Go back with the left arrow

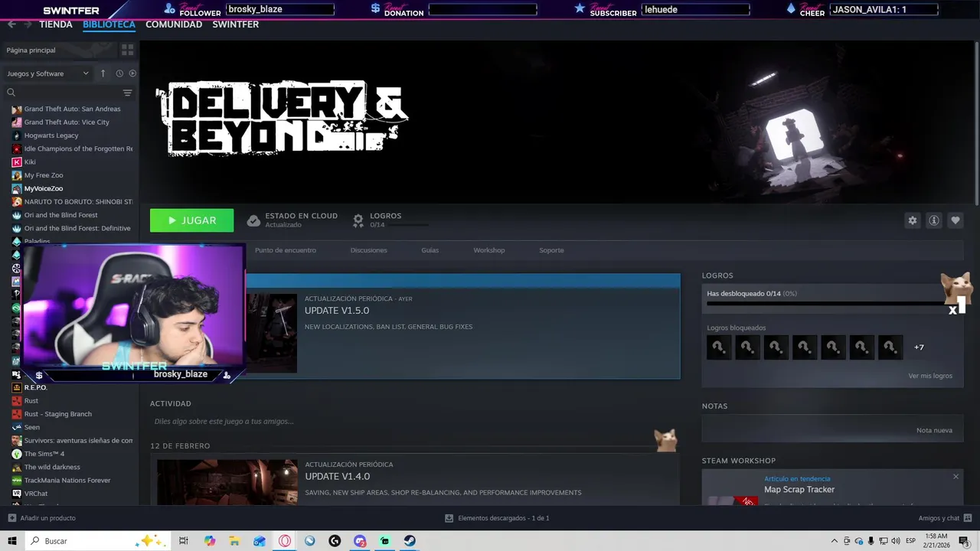[11, 24]
